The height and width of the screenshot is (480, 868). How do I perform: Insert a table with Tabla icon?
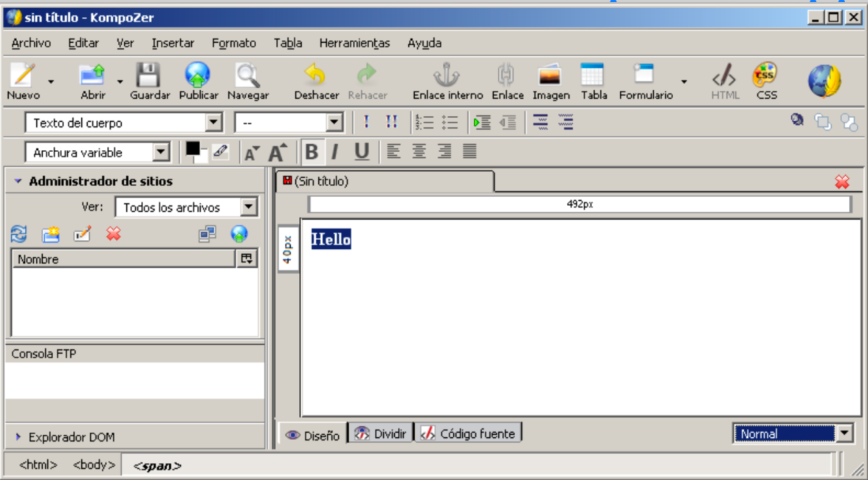pos(593,81)
